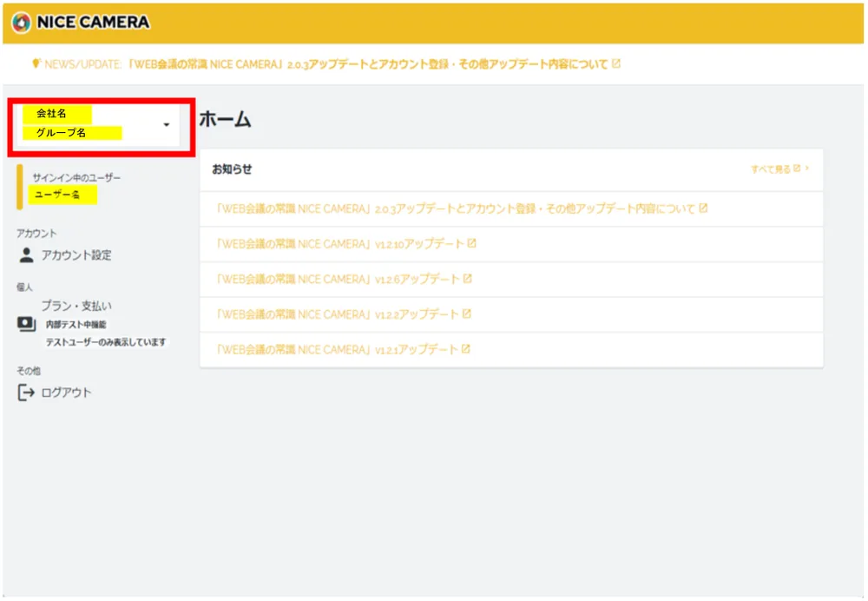Click the アカウント section label
The width and height of the screenshot is (868, 601).
pos(36,234)
